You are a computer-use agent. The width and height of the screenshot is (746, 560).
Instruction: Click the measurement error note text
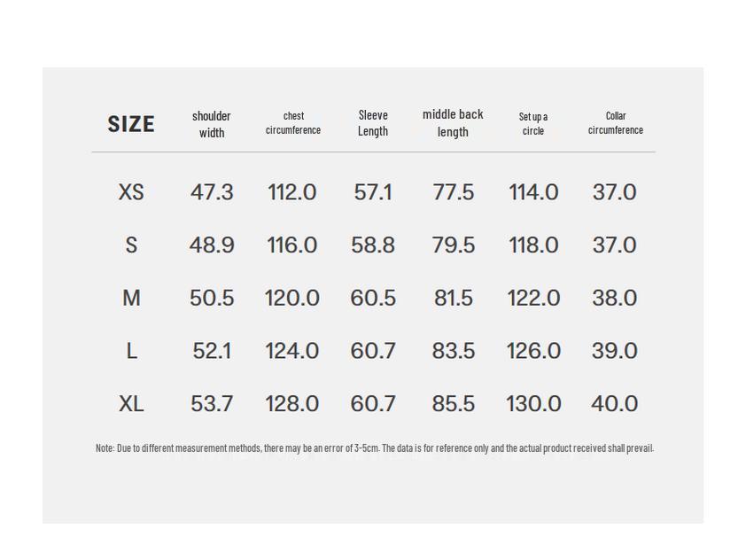coord(374,448)
